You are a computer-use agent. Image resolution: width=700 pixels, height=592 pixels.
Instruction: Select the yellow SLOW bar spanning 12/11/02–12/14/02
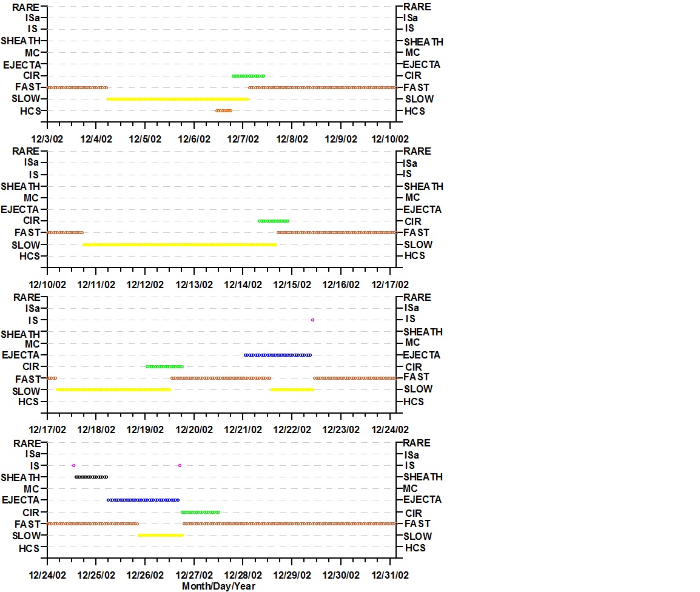point(180,244)
